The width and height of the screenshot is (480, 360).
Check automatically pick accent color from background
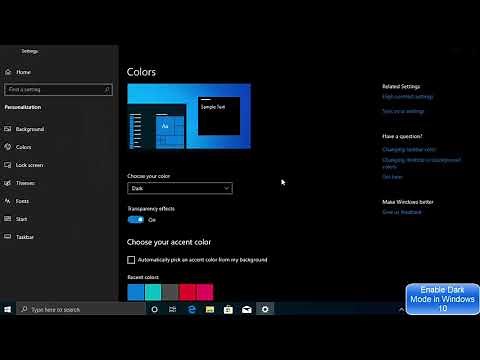pyautogui.click(x=131, y=260)
